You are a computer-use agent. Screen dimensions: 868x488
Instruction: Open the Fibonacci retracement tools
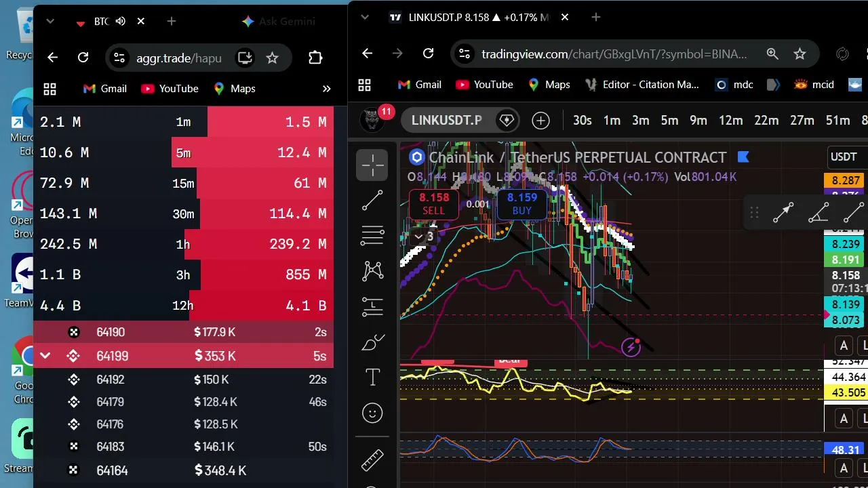[x=372, y=235]
